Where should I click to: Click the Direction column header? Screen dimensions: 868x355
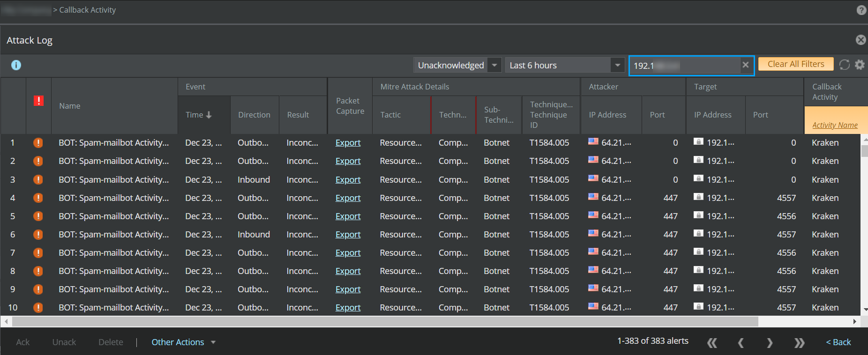(x=254, y=115)
